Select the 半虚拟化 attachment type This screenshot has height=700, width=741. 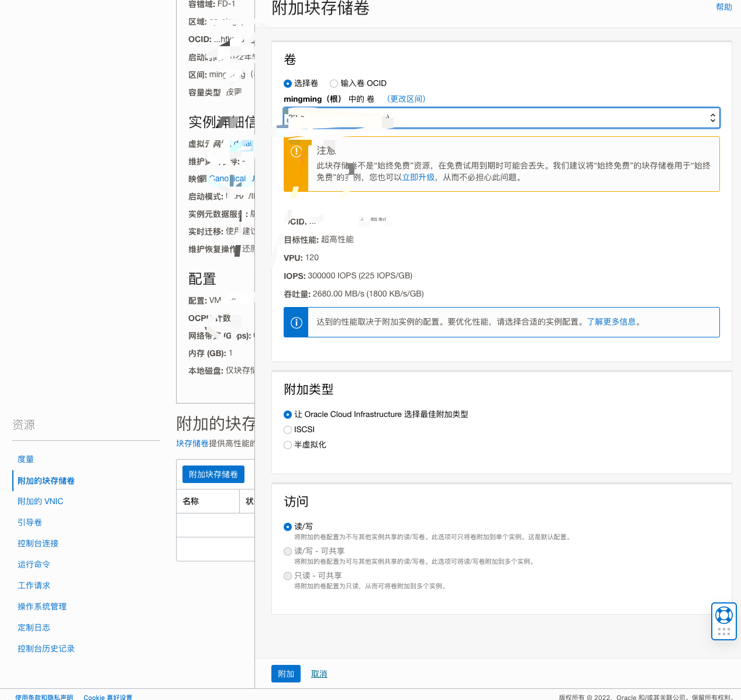[x=288, y=445]
